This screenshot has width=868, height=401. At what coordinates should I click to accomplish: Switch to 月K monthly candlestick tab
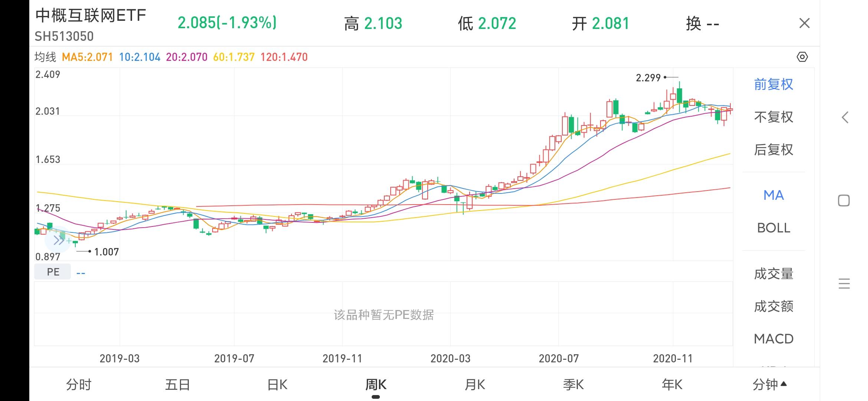[x=475, y=385]
